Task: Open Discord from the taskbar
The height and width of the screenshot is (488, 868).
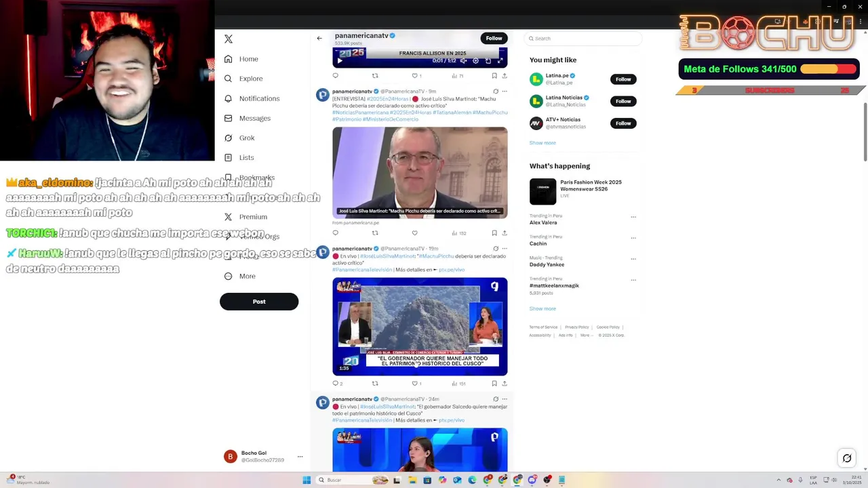Action: click(x=532, y=480)
